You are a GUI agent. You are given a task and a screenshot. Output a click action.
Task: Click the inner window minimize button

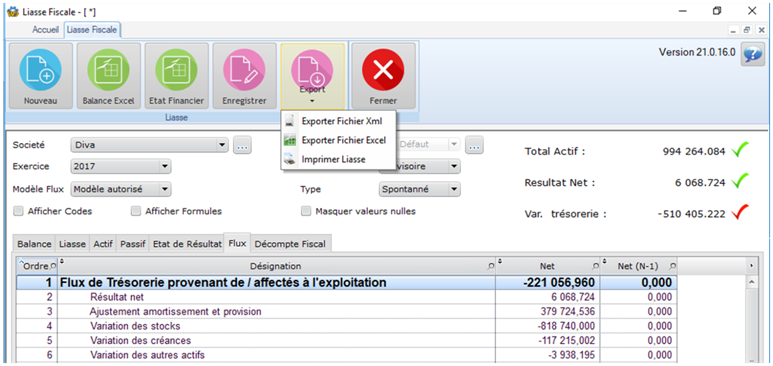734,30
